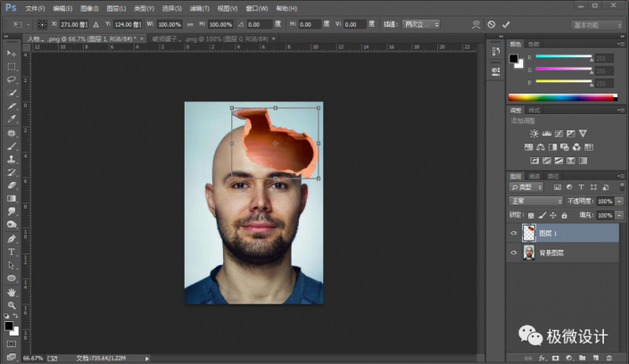Select the Zoom magnifier tool

tap(12, 305)
